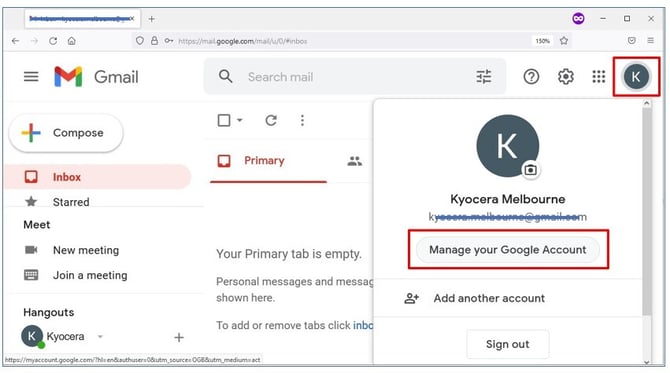670x373 pixels.
Task: Click the K account avatar in header
Action: pos(636,77)
